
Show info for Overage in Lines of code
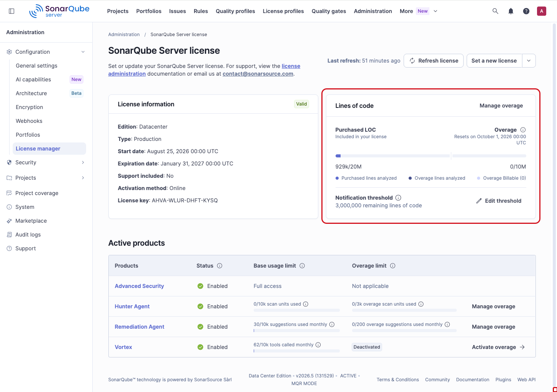click(x=523, y=130)
